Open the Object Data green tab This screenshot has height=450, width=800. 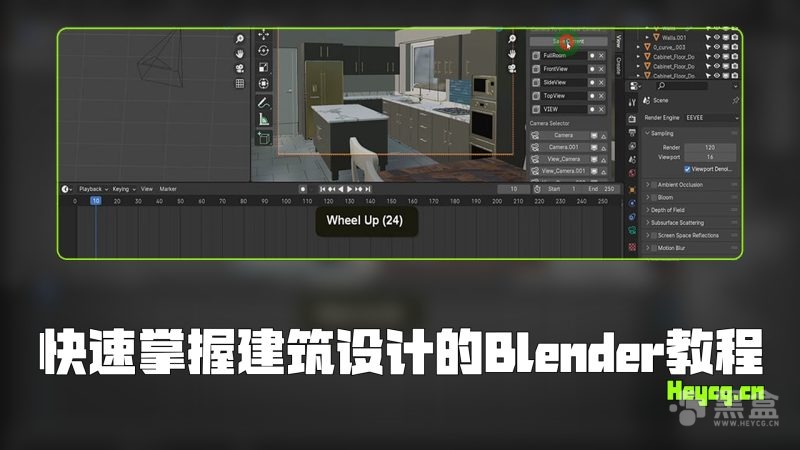[x=632, y=230]
